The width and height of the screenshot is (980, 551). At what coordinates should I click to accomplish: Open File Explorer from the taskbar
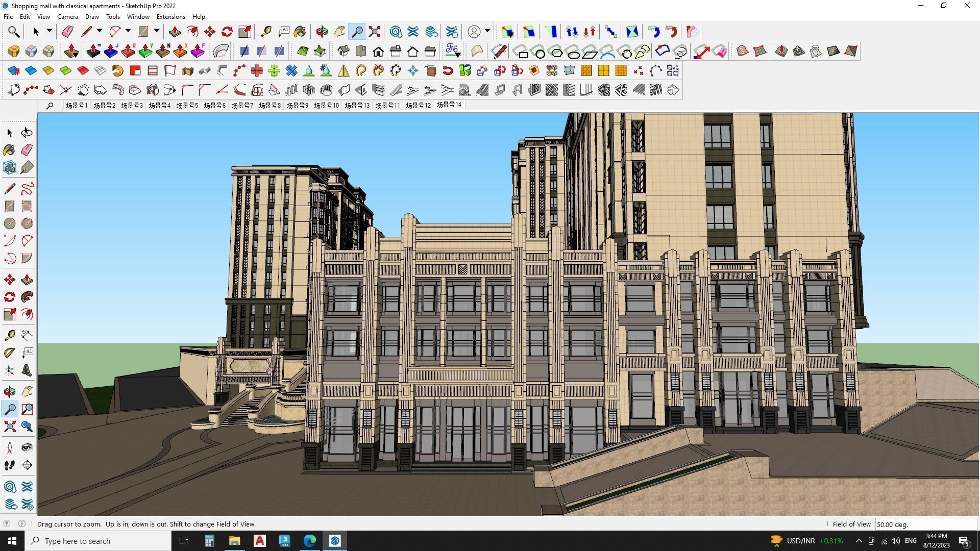pyautogui.click(x=234, y=541)
